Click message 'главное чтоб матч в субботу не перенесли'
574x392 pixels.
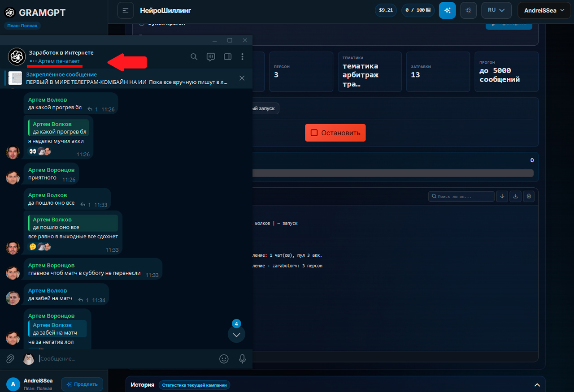tap(84, 273)
